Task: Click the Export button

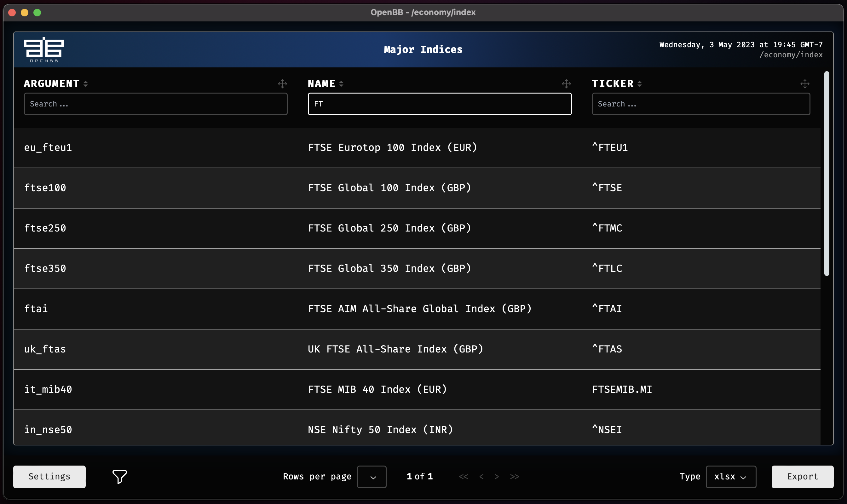Action: pyautogui.click(x=803, y=477)
